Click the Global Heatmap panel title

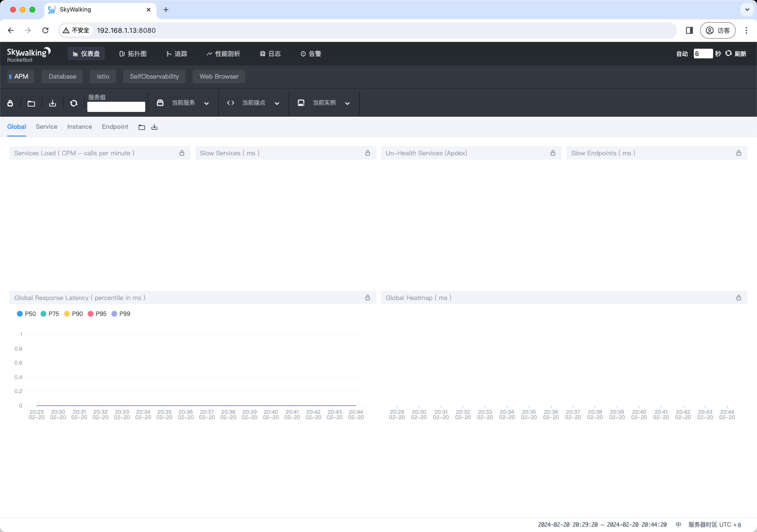point(419,298)
